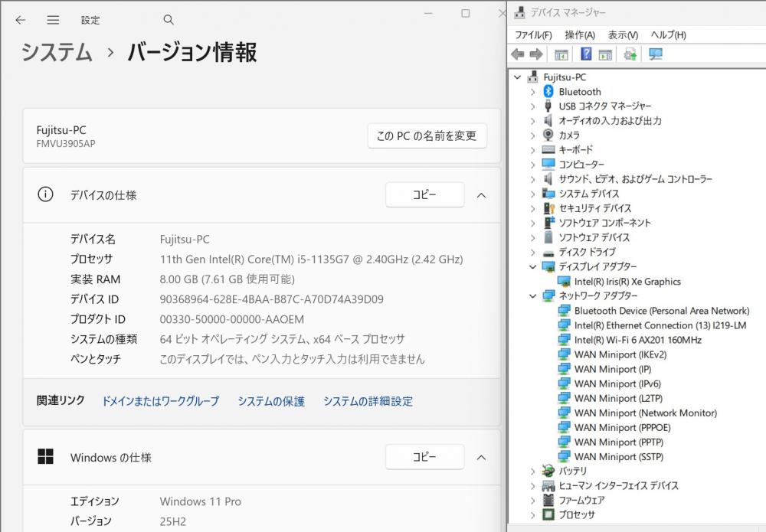Go back using the Settings back arrow
Viewport: 766px width, 532px height.
[x=20, y=20]
